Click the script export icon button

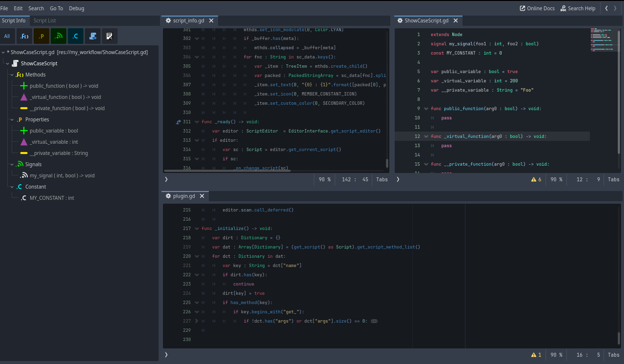[x=93, y=36]
